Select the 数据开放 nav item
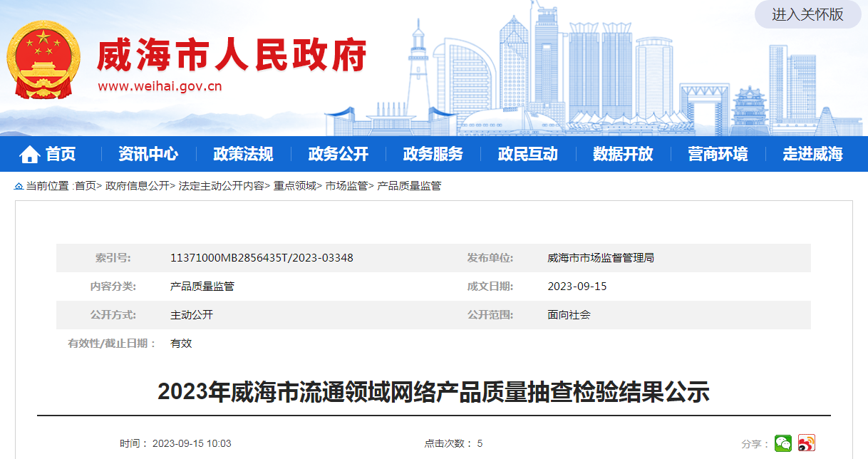Image resolution: width=868 pixels, height=459 pixels. click(623, 154)
